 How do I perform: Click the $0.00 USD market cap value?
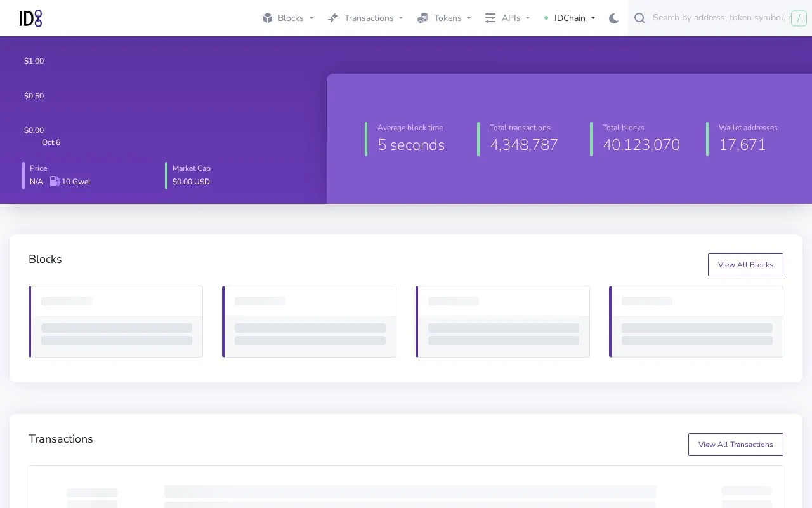point(191,182)
